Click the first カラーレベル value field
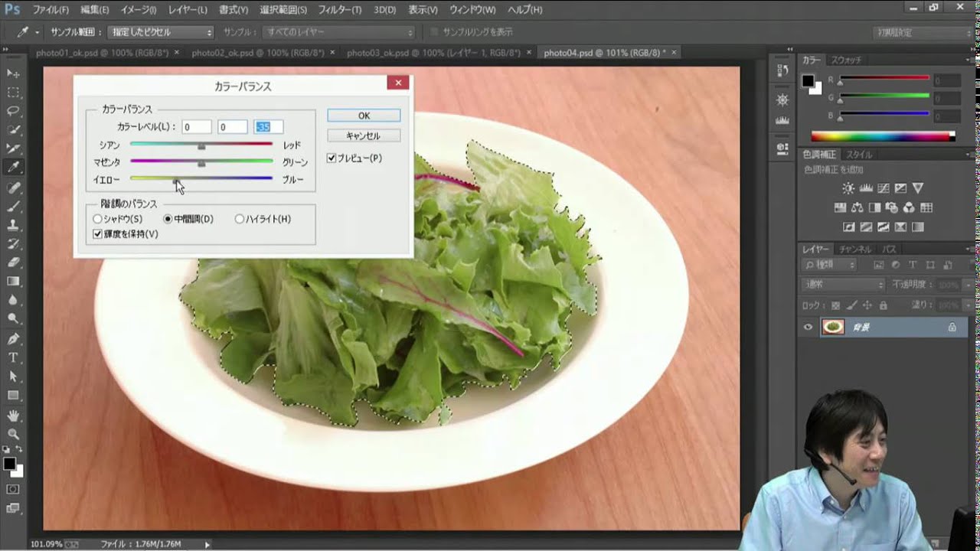The image size is (980, 551). (x=197, y=127)
